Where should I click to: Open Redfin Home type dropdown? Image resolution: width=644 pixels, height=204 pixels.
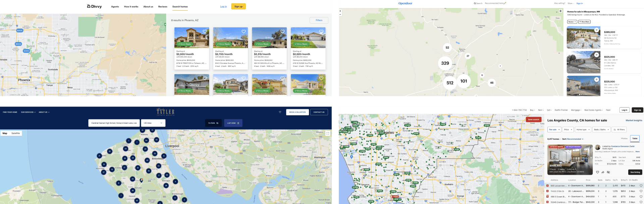point(583,129)
